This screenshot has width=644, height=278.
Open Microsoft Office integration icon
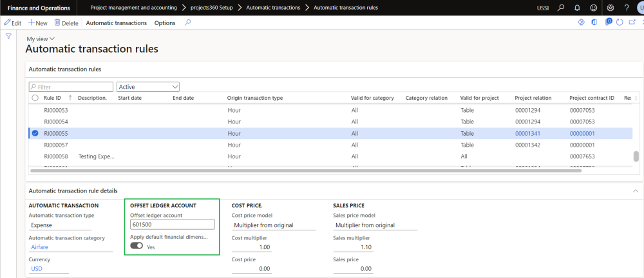(593, 23)
